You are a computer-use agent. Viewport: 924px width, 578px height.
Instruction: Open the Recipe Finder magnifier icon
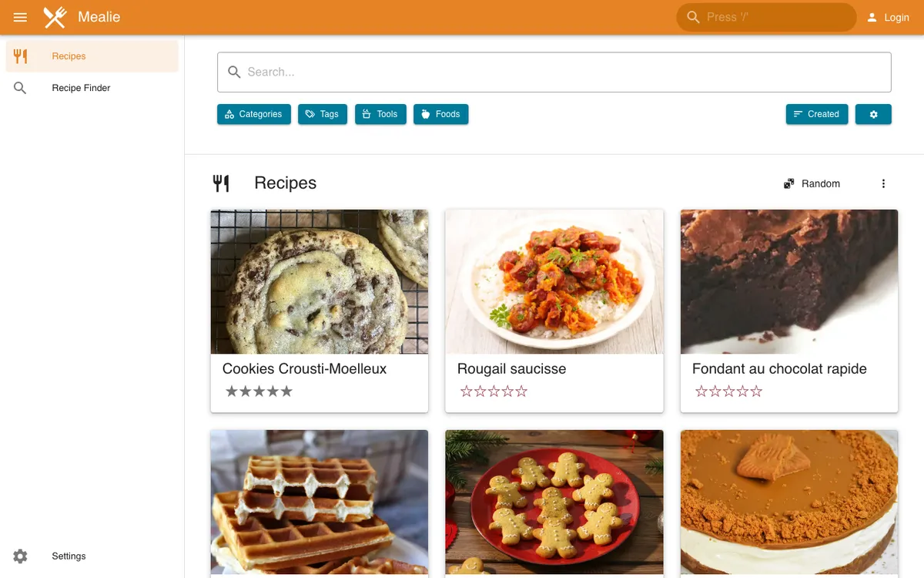point(20,88)
